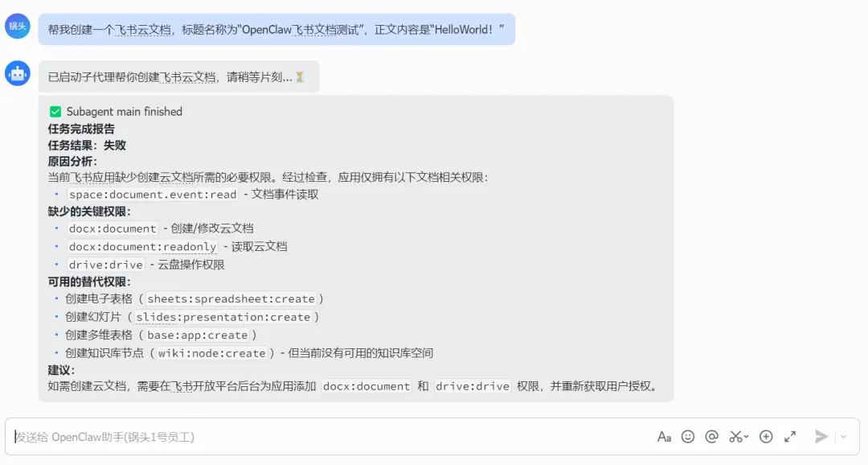The image size is (868, 465).
Task: Focus the message input field
Action: tap(332, 437)
